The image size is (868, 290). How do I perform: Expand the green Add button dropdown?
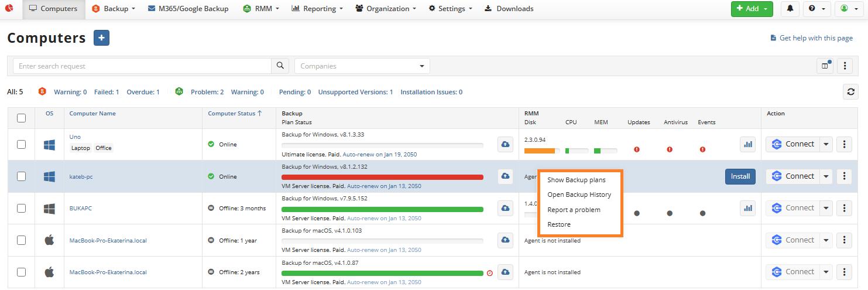tap(766, 9)
